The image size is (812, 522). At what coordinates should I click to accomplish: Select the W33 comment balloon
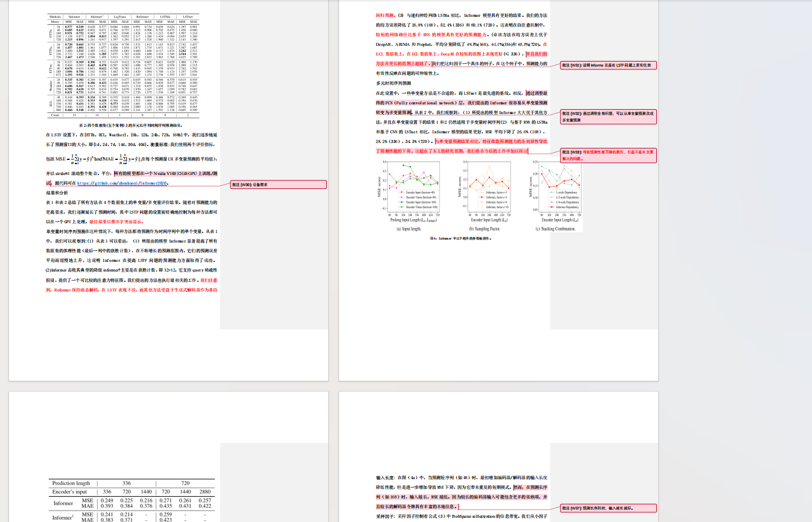click(608, 156)
